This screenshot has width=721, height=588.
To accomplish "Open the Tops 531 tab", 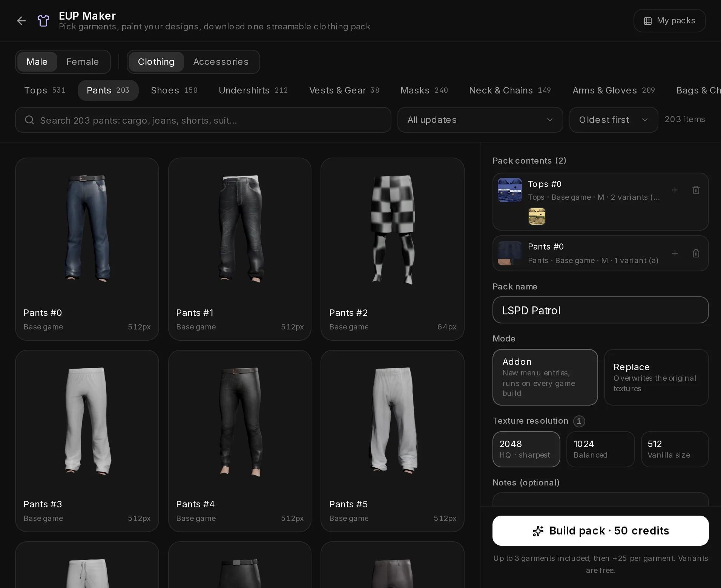I will tap(45, 90).
